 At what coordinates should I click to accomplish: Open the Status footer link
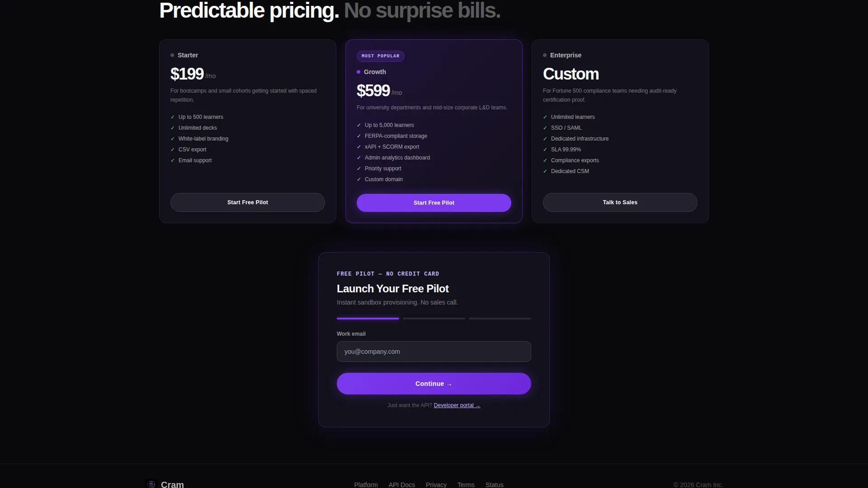[495, 484]
